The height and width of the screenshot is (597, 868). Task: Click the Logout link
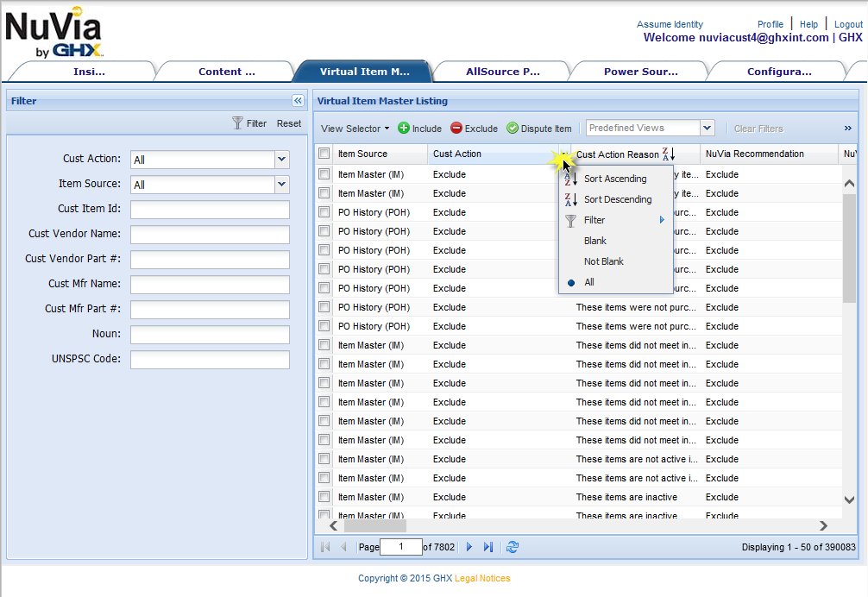pos(848,24)
